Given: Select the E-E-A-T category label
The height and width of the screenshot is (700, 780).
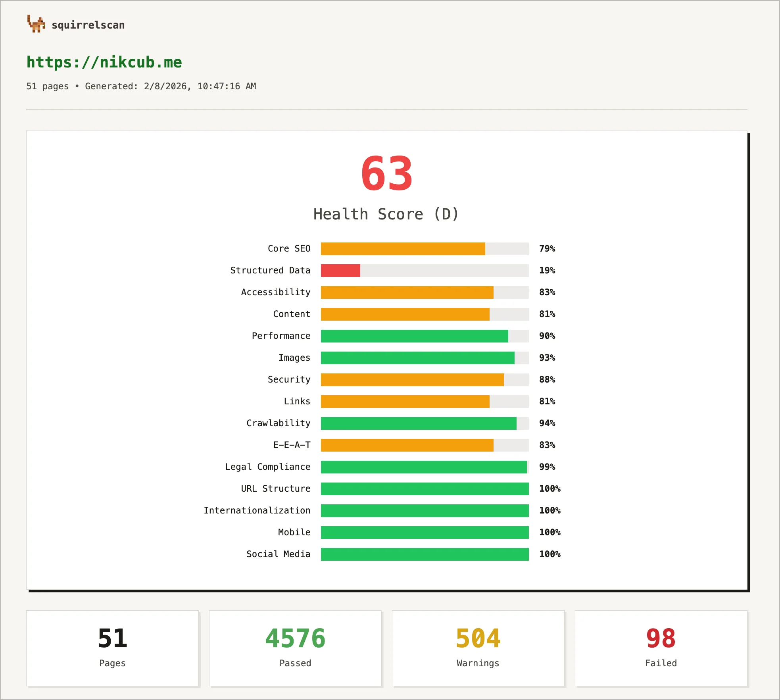Looking at the screenshot, I should [291, 445].
